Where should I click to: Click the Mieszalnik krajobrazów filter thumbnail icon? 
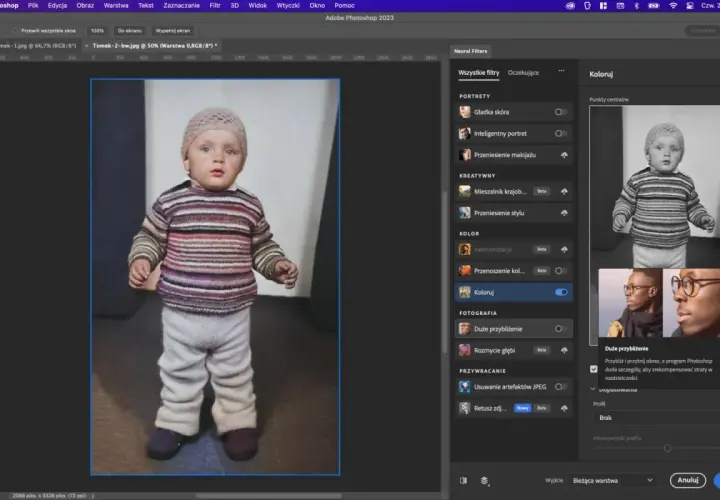tap(465, 191)
